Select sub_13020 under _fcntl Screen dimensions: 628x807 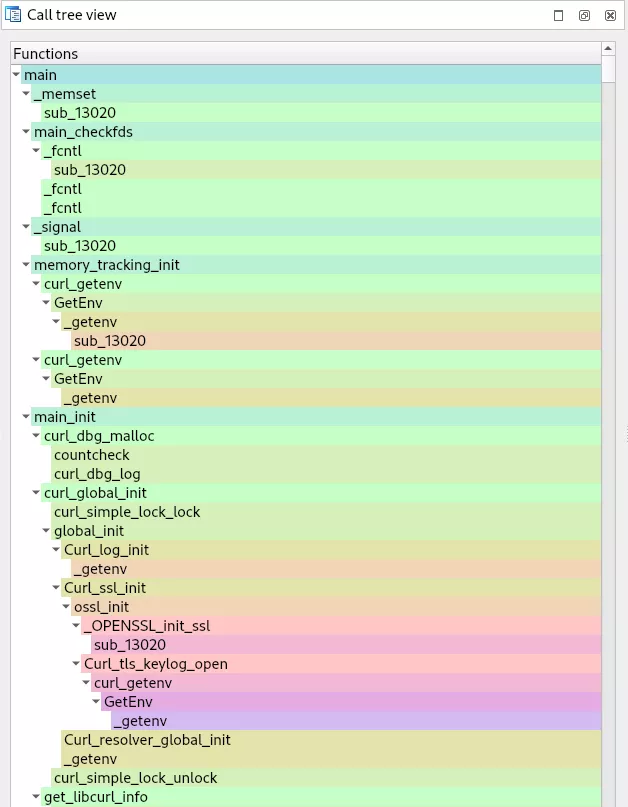(x=326, y=170)
